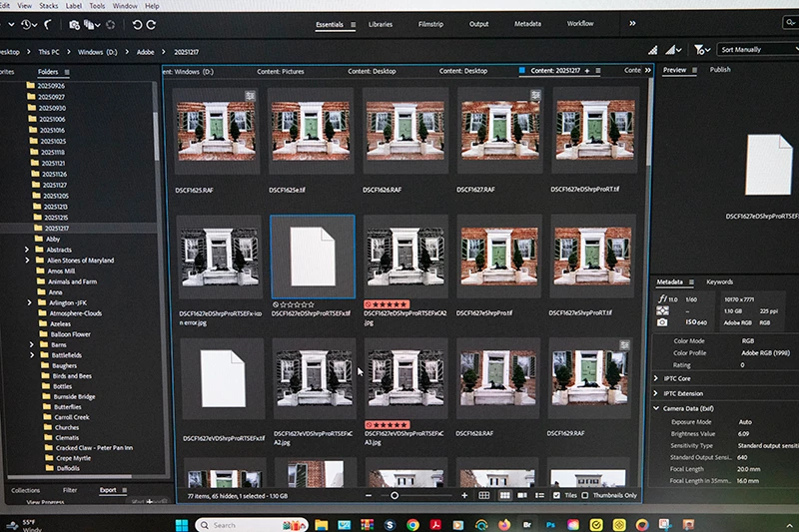Open the filter items by rating funnel

702,49
